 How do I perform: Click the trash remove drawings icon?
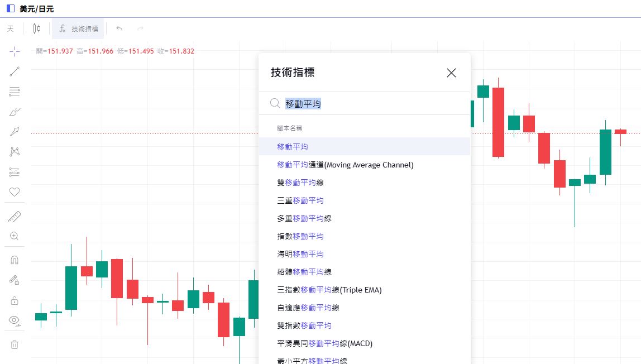[15, 344]
